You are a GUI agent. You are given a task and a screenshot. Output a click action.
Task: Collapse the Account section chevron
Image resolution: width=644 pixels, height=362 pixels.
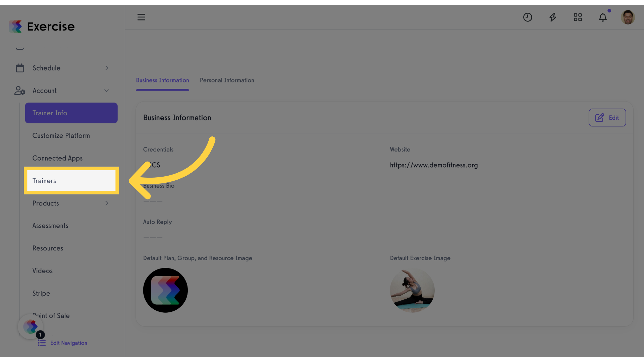click(107, 91)
